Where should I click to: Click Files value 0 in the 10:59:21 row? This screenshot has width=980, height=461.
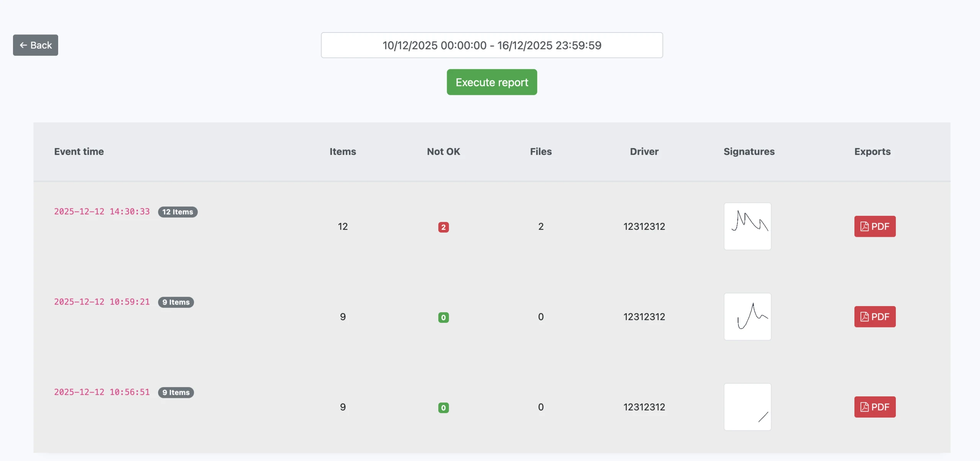point(541,317)
